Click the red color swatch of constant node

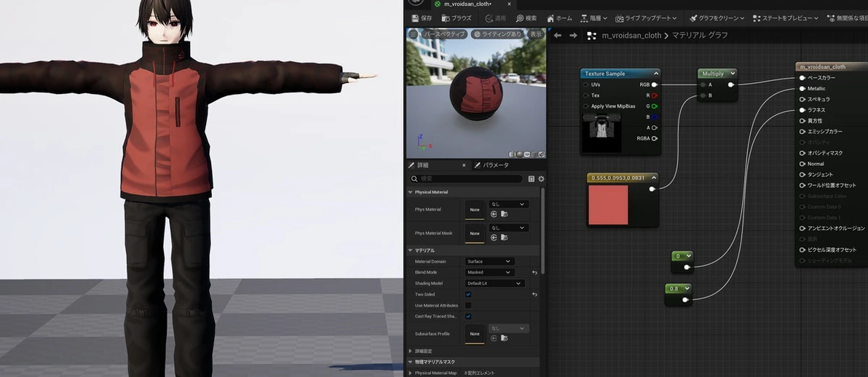click(607, 205)
